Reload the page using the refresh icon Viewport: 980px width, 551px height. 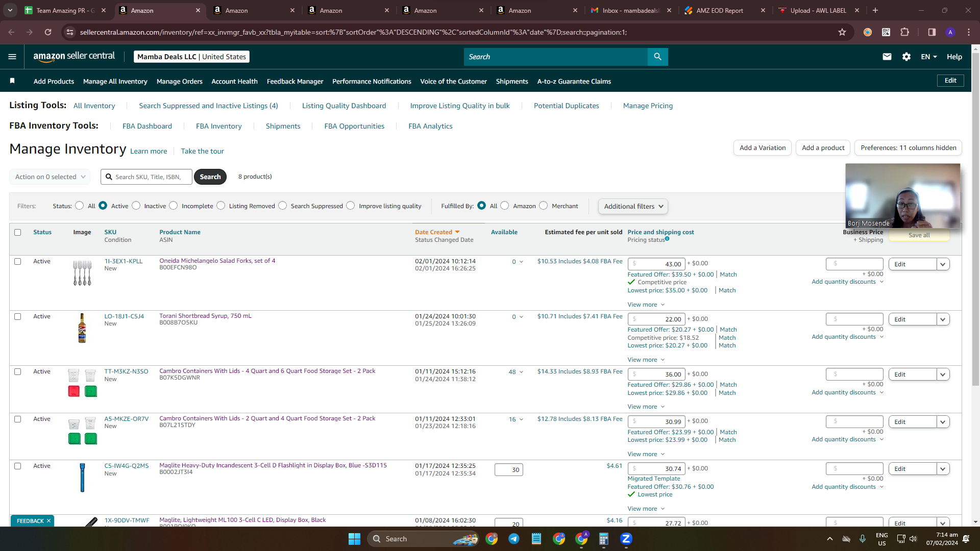coord(48,32)
